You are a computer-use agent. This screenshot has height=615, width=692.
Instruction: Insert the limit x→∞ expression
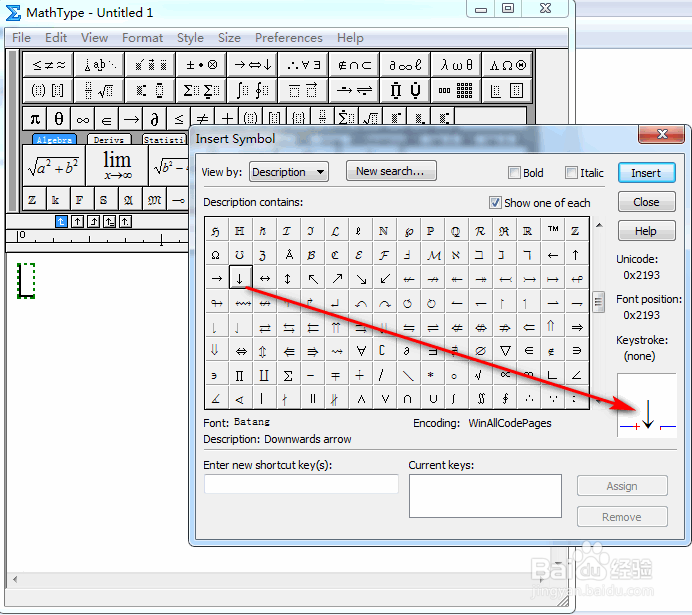117,166
